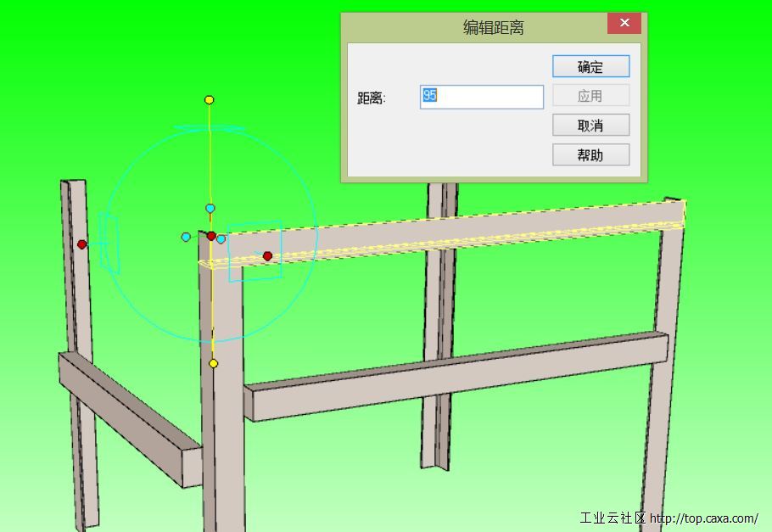Select the cyan handle right of the triball center
Screen dimensions: 772x532
click(221, 239)
